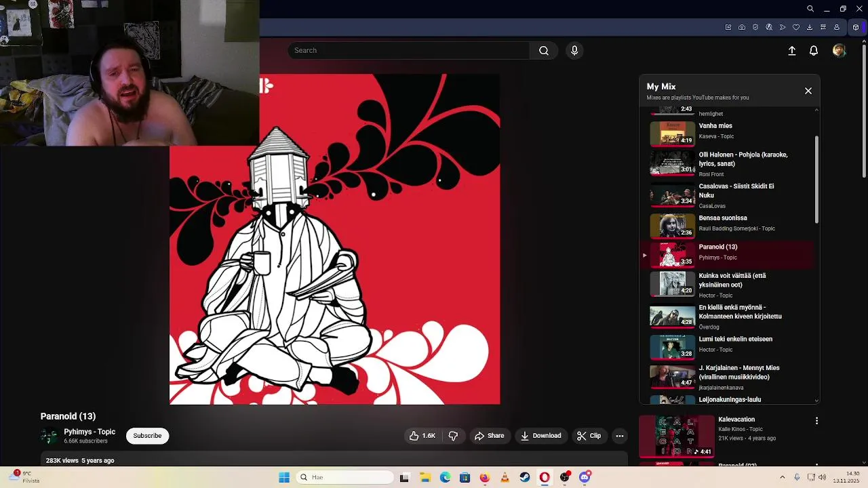Share the current video
The height and width of the screenshot is (488, 868).
click(490, 436)
